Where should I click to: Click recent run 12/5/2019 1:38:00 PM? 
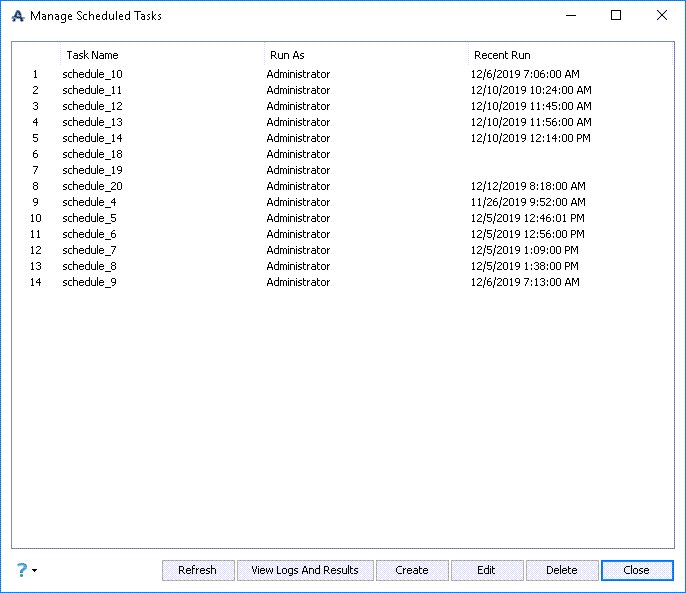[525, 266]
